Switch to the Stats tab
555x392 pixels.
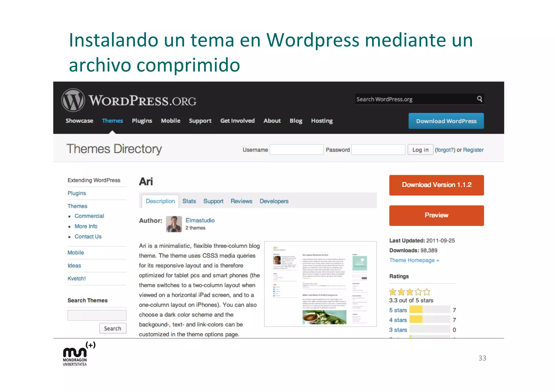189,201
